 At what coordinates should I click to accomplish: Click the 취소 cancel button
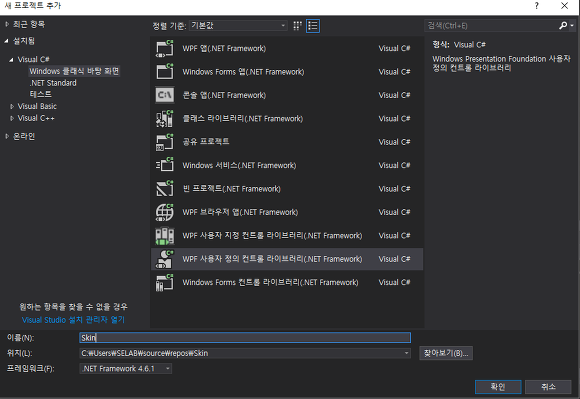pyautogui.click(x=548, y=387)
